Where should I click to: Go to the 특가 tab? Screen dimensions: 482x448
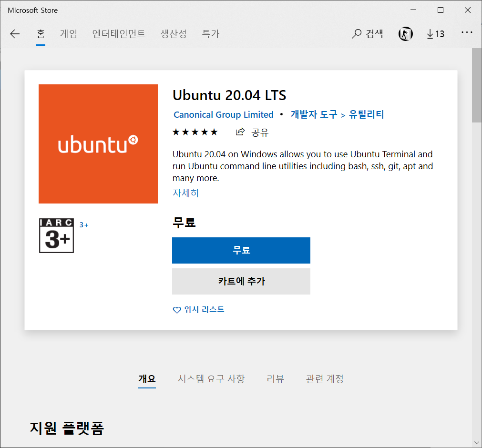pyautogui.click(x=210, y=34)
